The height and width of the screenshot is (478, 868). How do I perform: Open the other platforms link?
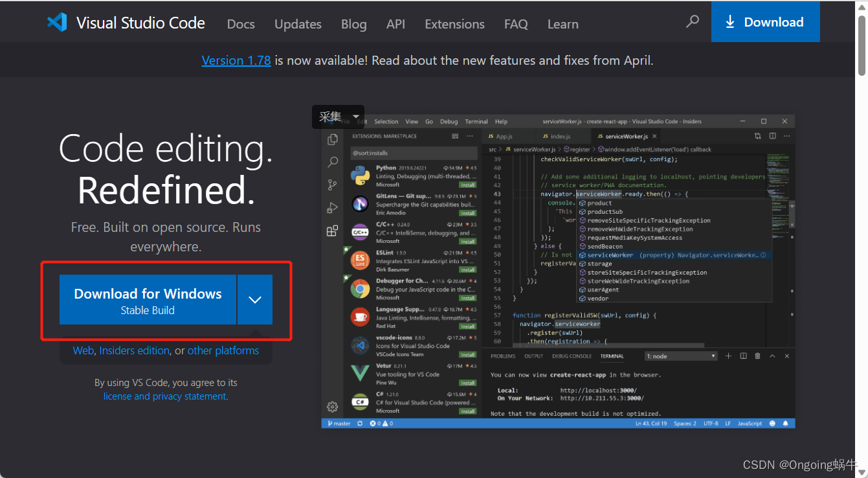click(x=223, y=350)
